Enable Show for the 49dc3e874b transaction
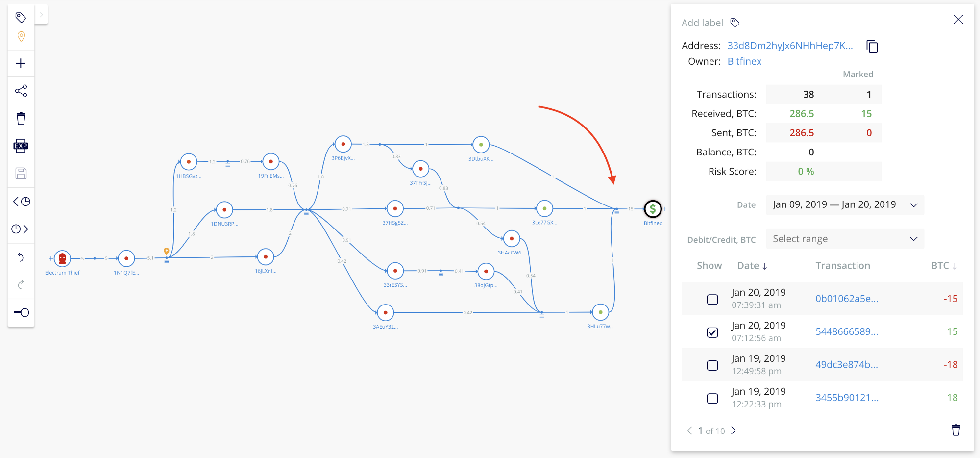980x458 pixels. tap(713, 365)
